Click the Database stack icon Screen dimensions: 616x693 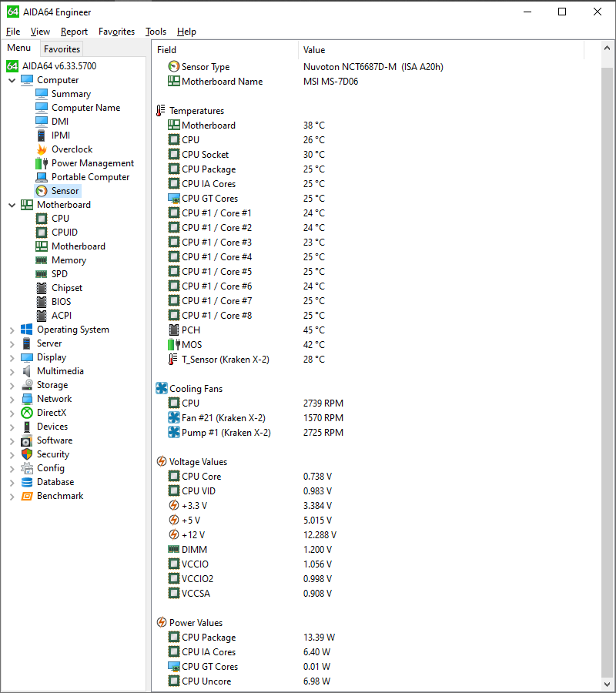(x=27, y=482)
